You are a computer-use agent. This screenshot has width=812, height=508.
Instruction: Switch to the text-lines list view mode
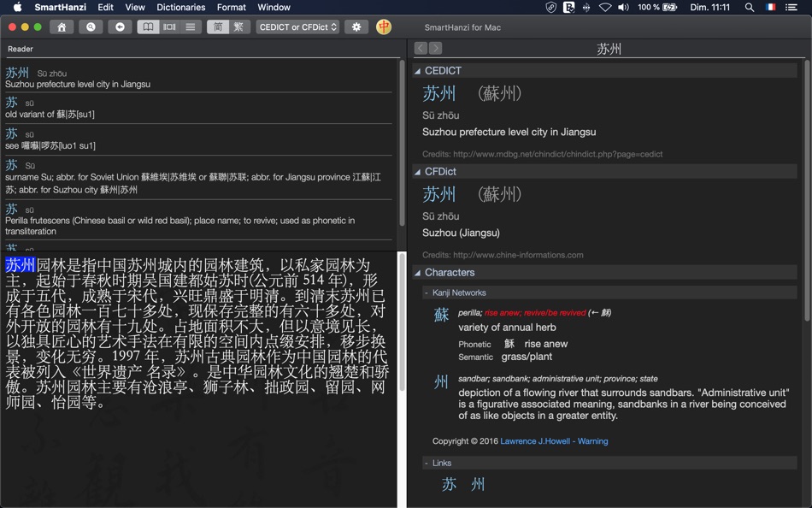(x=191, y=27)
